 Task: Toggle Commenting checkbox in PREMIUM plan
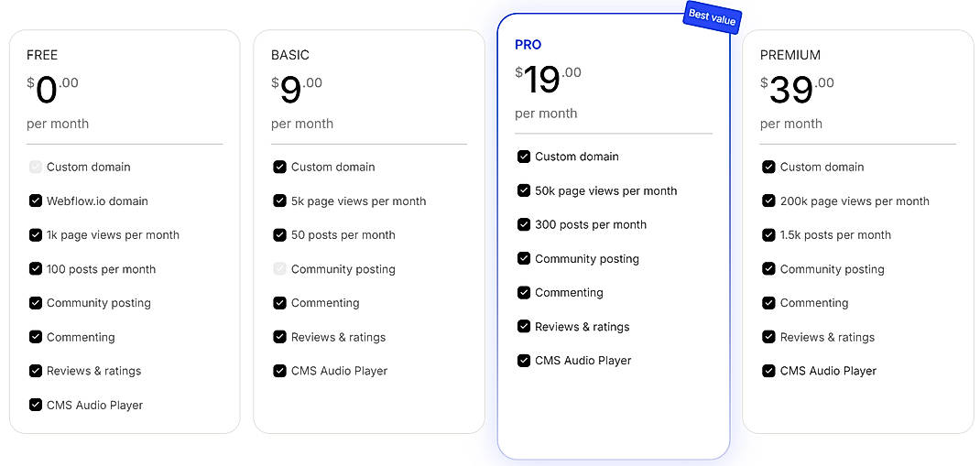point(768,303)
